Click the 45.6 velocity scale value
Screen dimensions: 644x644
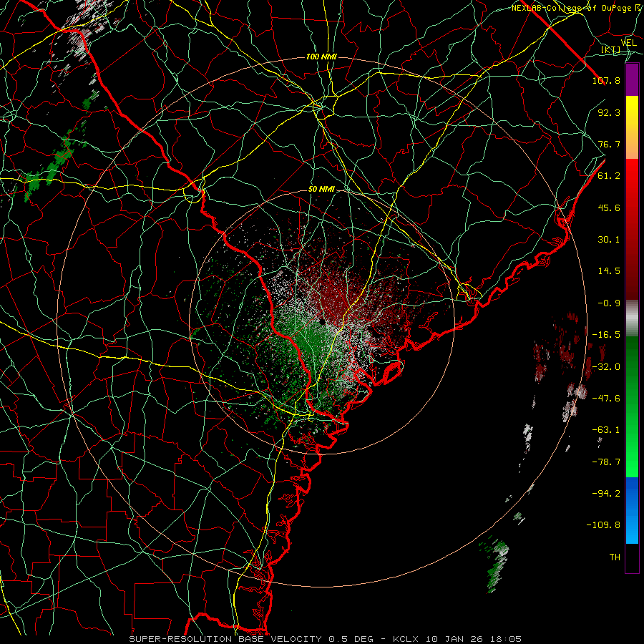click(609, 208)
